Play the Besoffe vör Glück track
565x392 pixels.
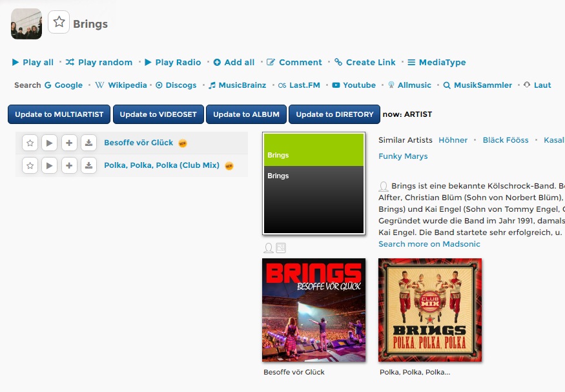tap(49, 143)
